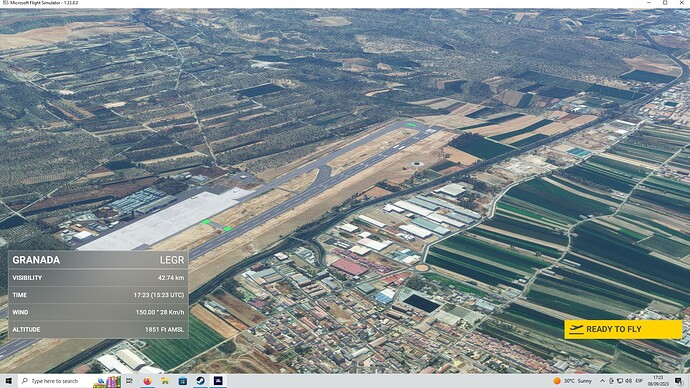Switch to Steam in the taskbar

pos(200,381)
